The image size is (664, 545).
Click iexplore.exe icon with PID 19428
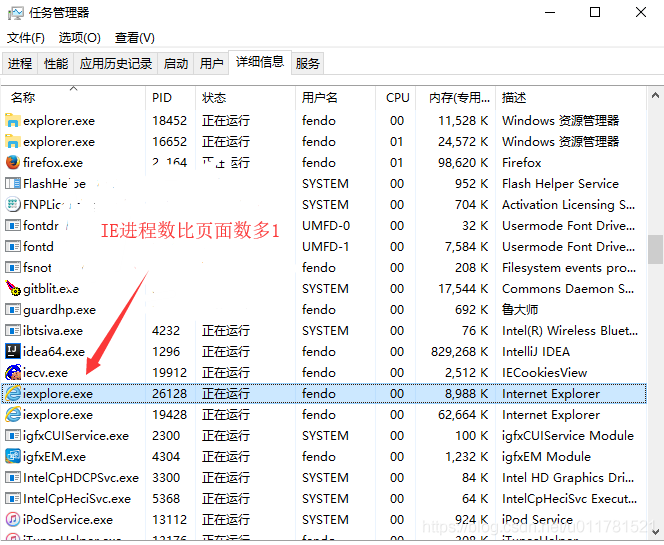click(x=13, y=415)
